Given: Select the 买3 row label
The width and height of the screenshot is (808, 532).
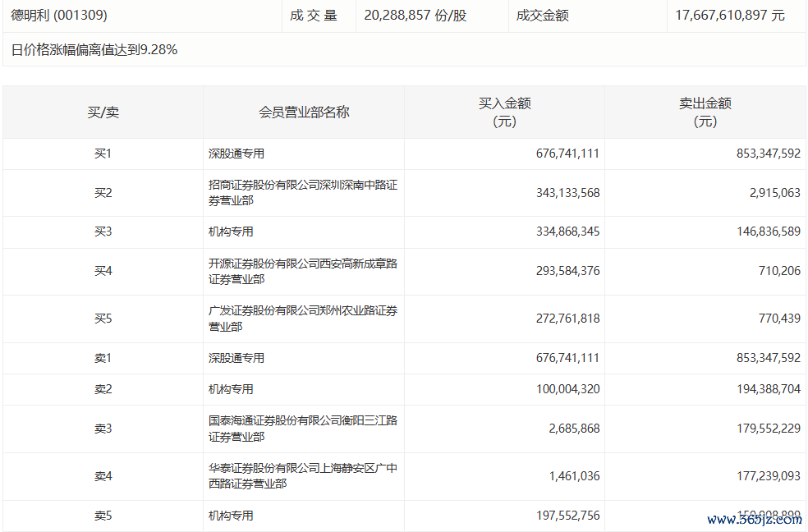Looking at the screenshot, I should point(103,232).
